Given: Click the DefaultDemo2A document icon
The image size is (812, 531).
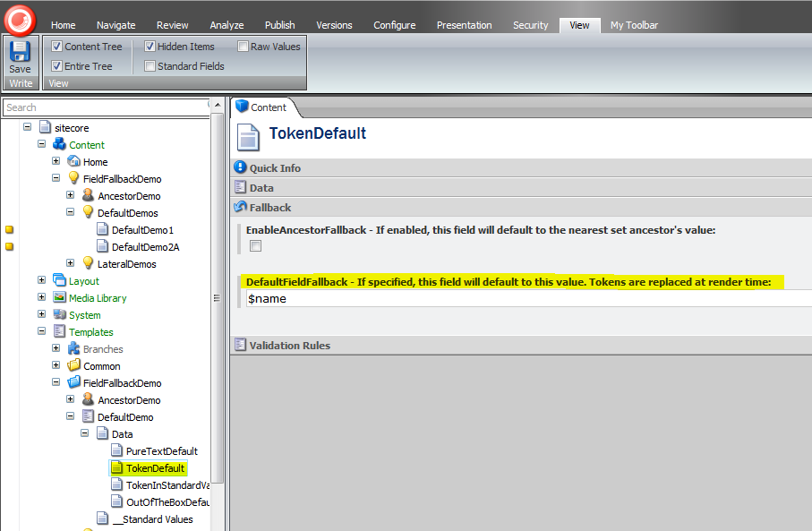Looking at the screenshot, I should [x=103, y=246].
